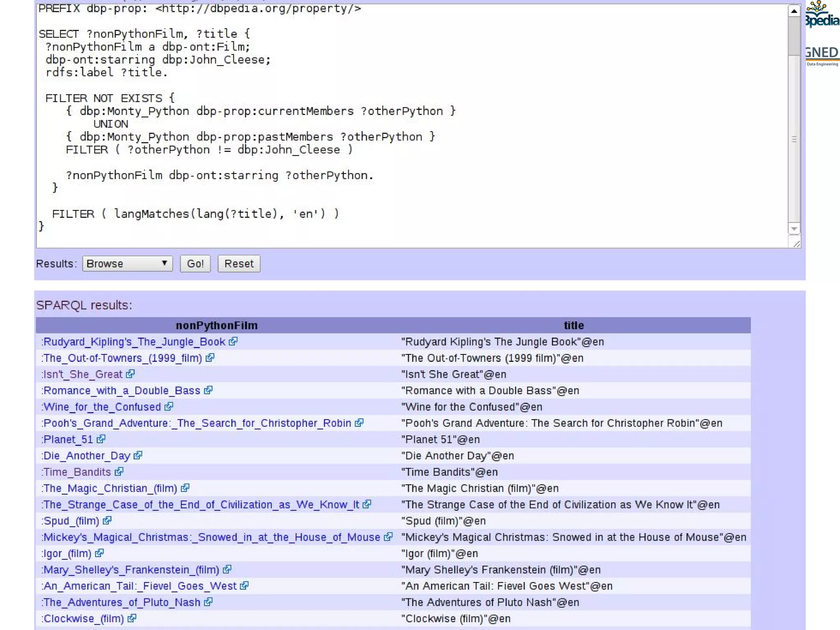
Task: Click external link icon beside Rudyard_Kipling's_The_Jungle_Book
Action: [x=233, y=341]
